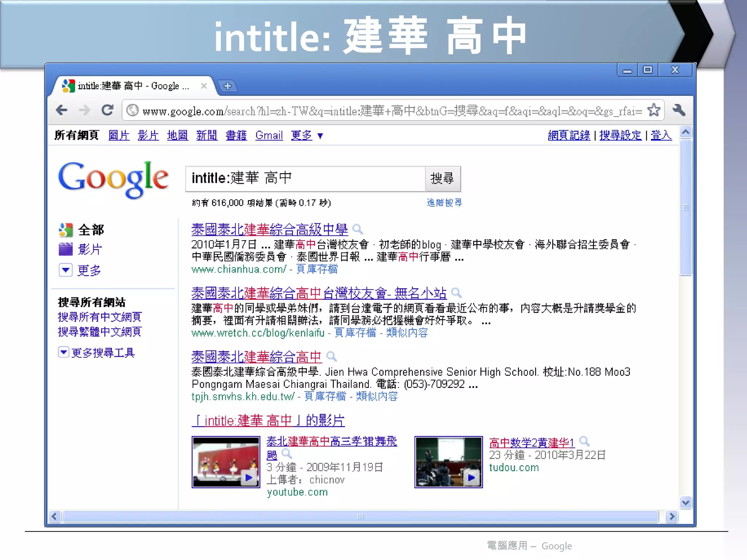Click 搜尋所有中文網頁
This screenshot has height=560, width=747.
click(x=99, y=317)
